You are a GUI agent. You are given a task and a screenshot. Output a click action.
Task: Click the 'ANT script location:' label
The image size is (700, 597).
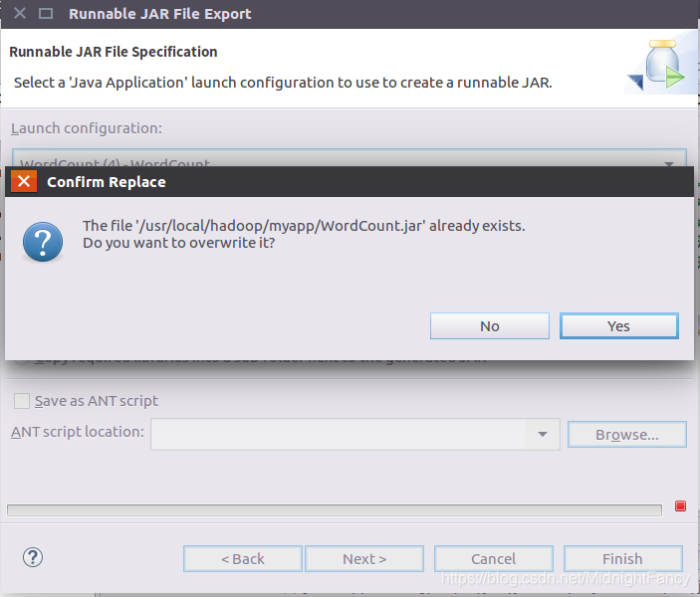pyautogui.click(x=78, y=432)
